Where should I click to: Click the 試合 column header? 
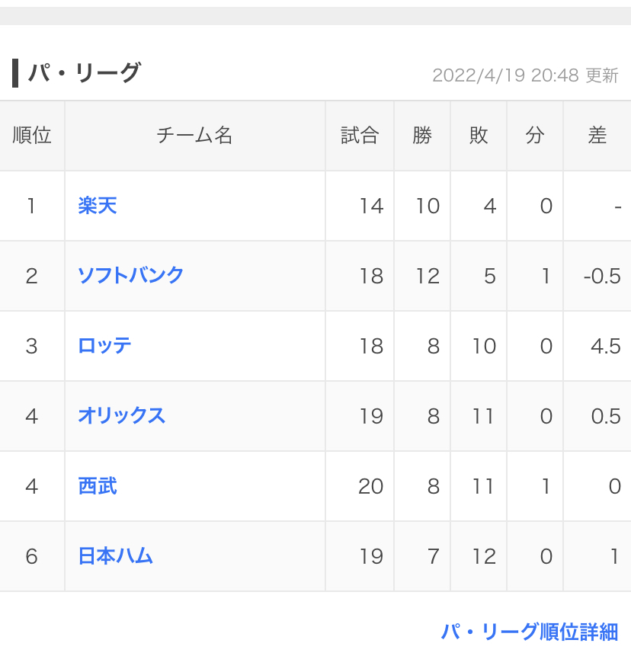[x=360, y=136]
